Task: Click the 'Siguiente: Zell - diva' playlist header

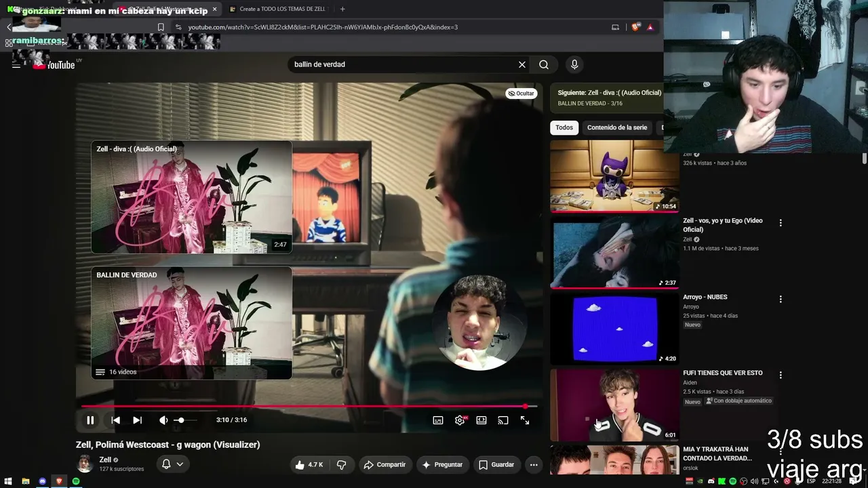Action: coord(609,92)
